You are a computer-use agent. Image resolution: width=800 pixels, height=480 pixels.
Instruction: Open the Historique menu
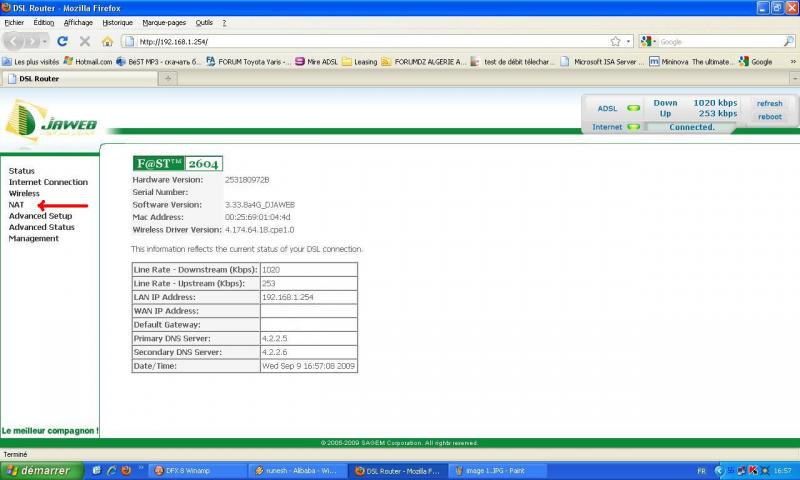coord(117,22)
